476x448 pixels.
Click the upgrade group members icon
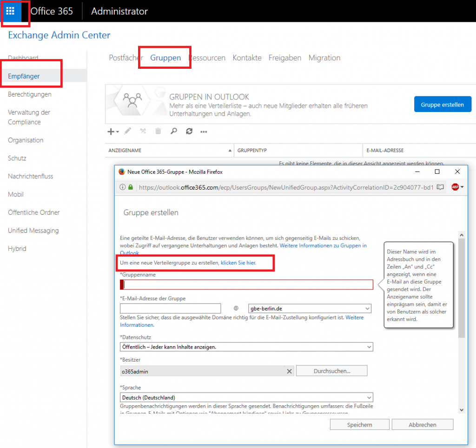point(143,131)
